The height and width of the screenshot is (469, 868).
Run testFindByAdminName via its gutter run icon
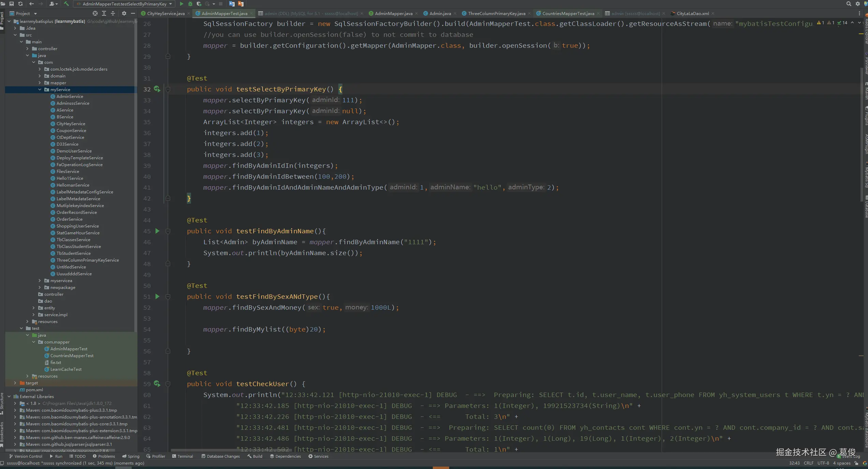[157, 231]
